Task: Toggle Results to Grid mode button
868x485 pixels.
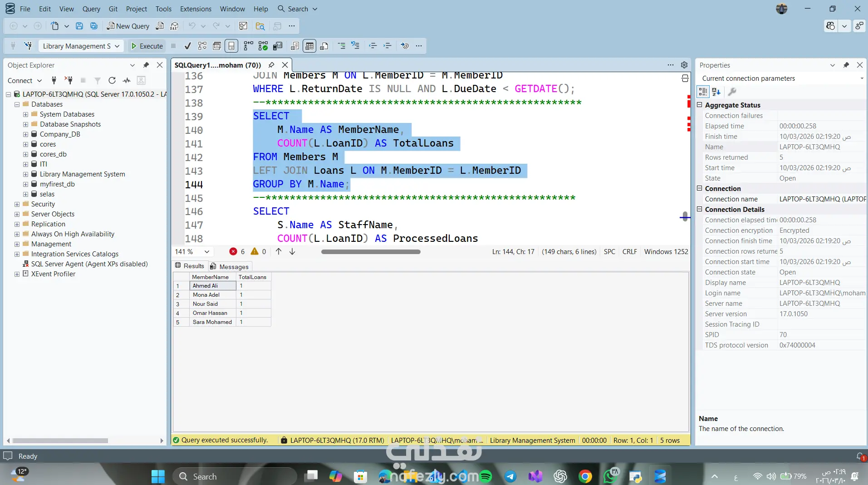Action: pyautogui.click(x=309, y=46)
